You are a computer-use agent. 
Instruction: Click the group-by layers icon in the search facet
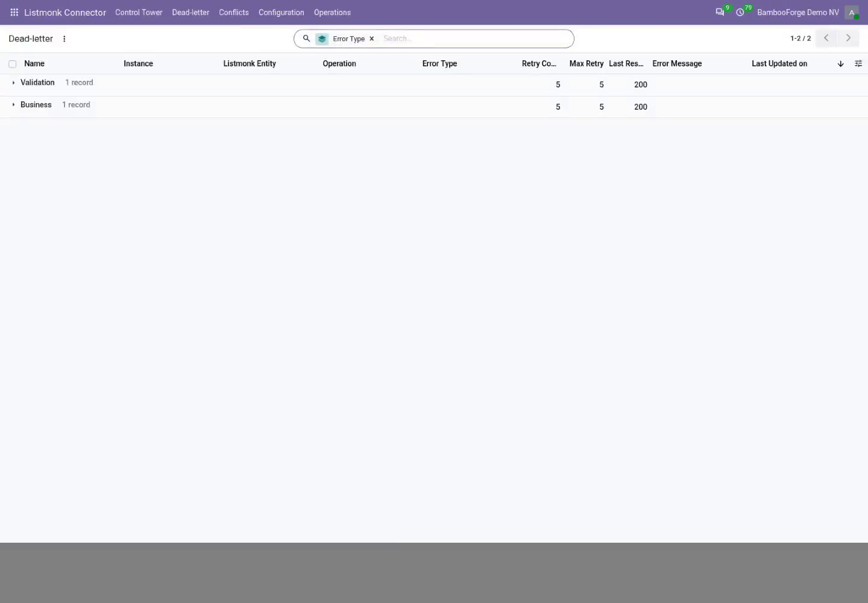[x=322, y=39]
